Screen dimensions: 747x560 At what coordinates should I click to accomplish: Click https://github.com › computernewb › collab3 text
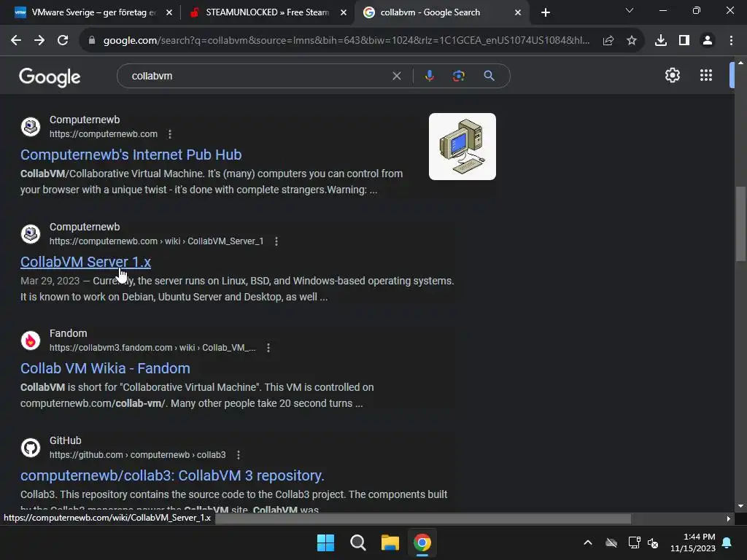(x=138, y=455)
